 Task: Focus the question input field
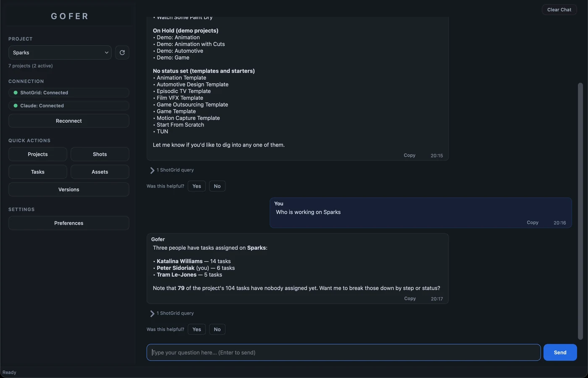coord(344,352)
